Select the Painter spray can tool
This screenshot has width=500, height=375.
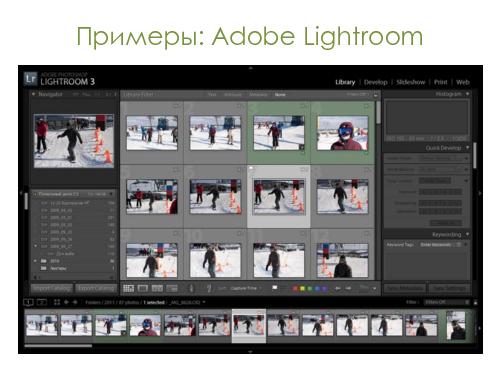tap(191, 288)
